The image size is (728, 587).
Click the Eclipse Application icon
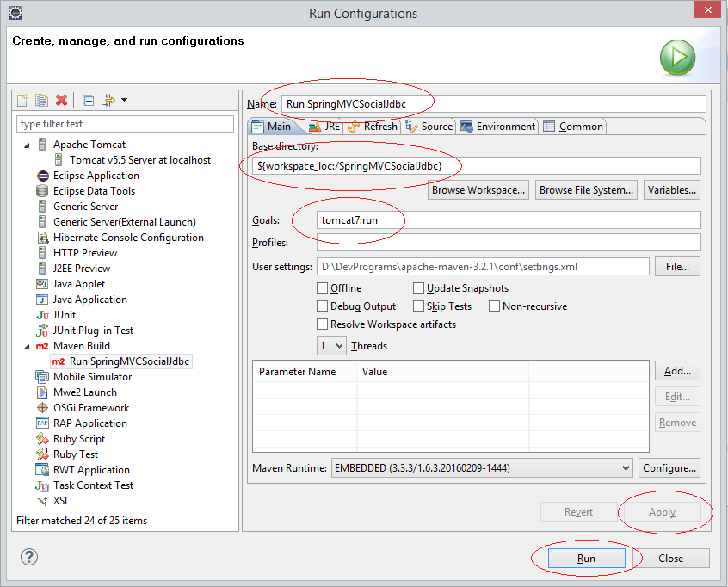point(42,176)
